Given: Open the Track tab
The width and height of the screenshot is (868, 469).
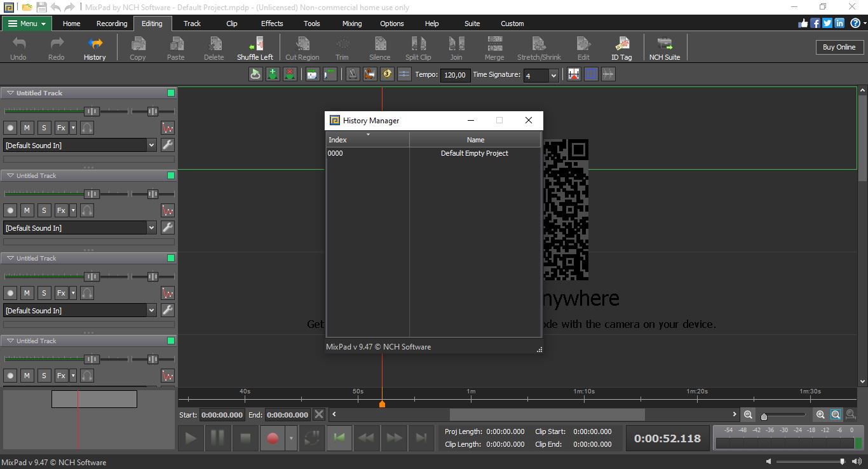Looking at the screenshot, I should tap(192, 24).
